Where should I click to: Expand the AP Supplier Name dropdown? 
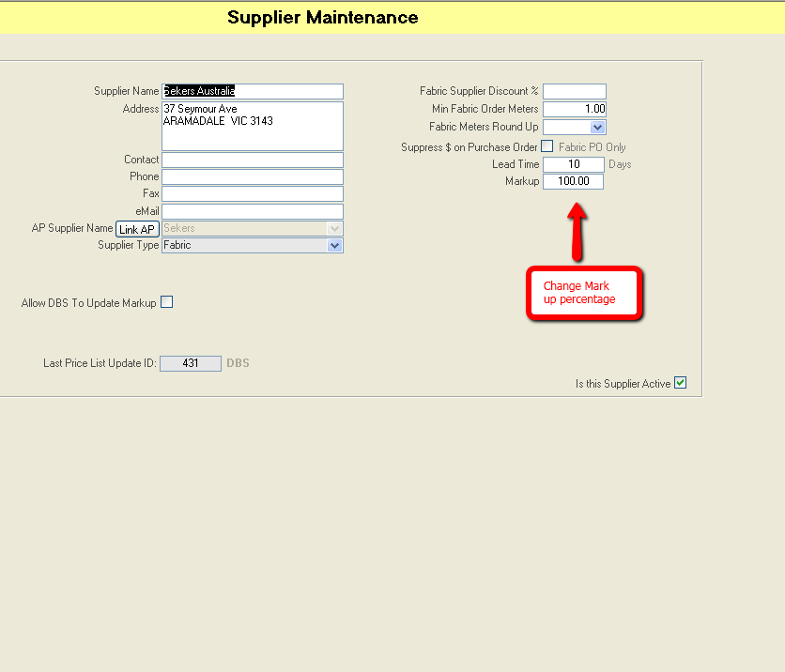point(335,228)
